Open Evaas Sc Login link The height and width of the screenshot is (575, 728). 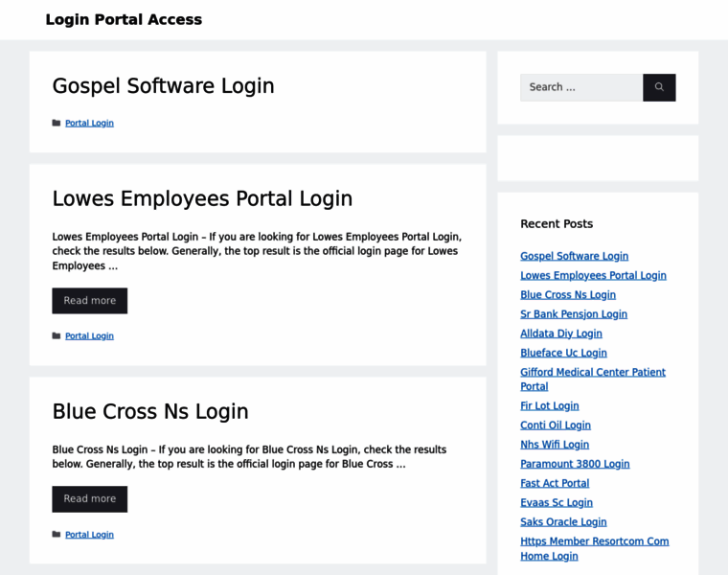[x=557, y=502]
